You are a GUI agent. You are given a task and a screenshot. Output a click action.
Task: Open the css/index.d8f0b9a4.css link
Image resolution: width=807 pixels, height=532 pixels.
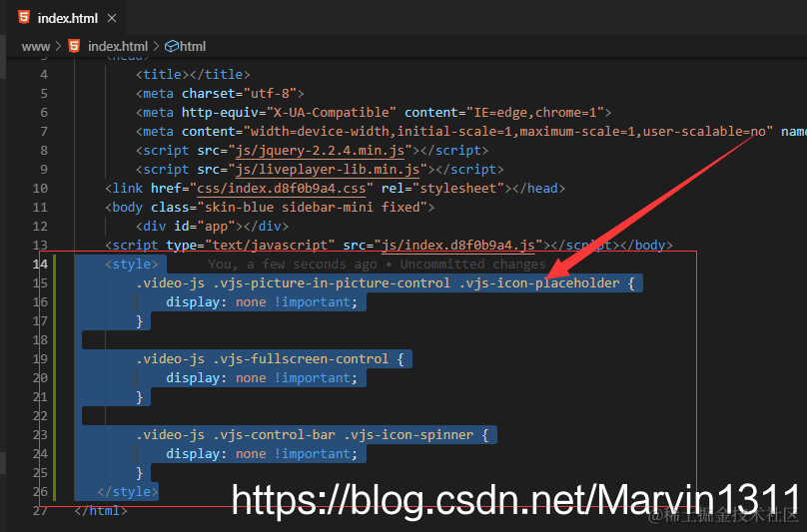pyautogui.click(x=281, y=189)
